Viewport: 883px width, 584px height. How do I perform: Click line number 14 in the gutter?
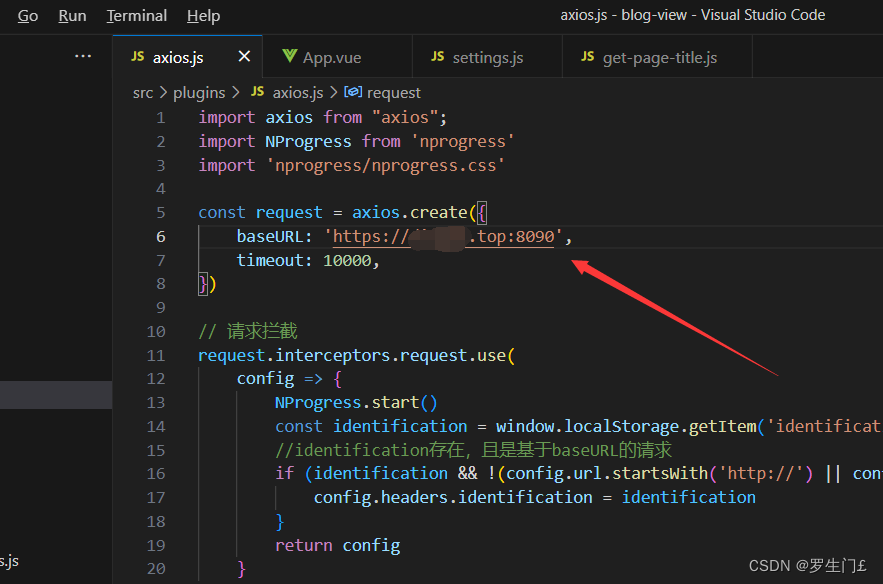(x=156, y=427)
